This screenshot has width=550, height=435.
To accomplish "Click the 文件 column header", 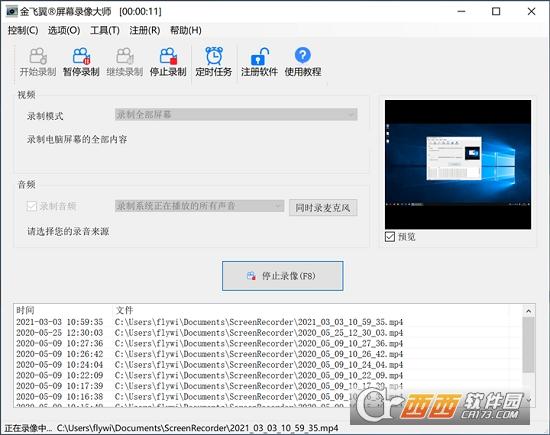I will 125,310.
